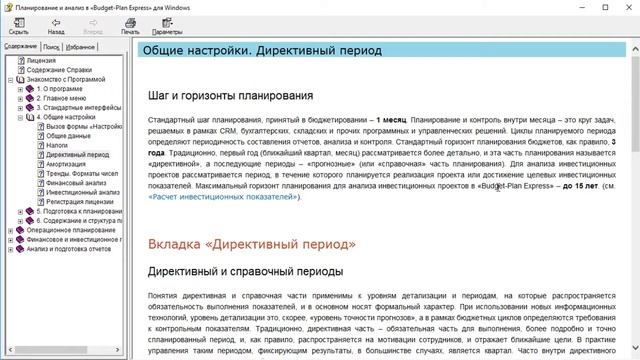Expand the 3. Стандартные интерфейсы node
Screen dimensions: 640x360
pyautogui.click(x=20, y=108)
